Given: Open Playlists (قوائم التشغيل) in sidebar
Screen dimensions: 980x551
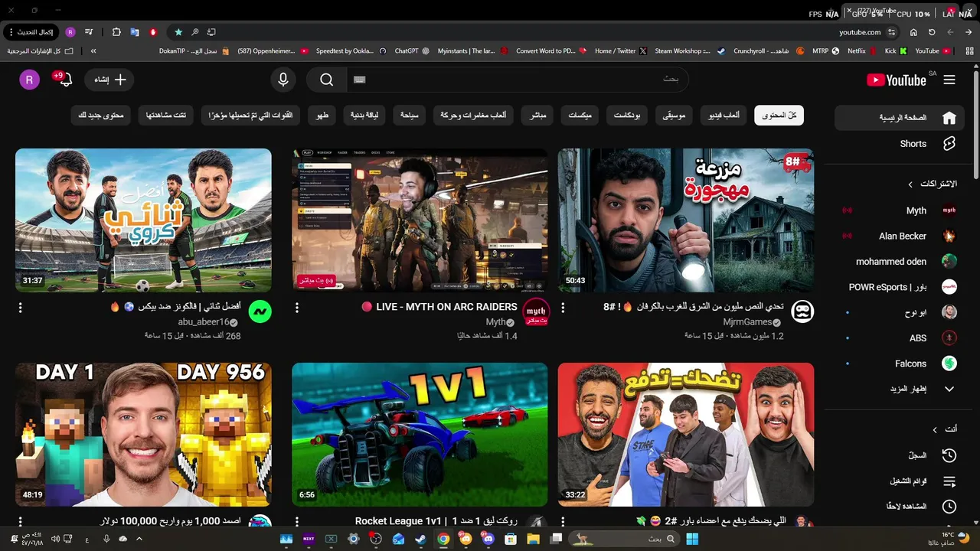Looking at the screenshot, I should pyautogui.click(x=900, y=481).
